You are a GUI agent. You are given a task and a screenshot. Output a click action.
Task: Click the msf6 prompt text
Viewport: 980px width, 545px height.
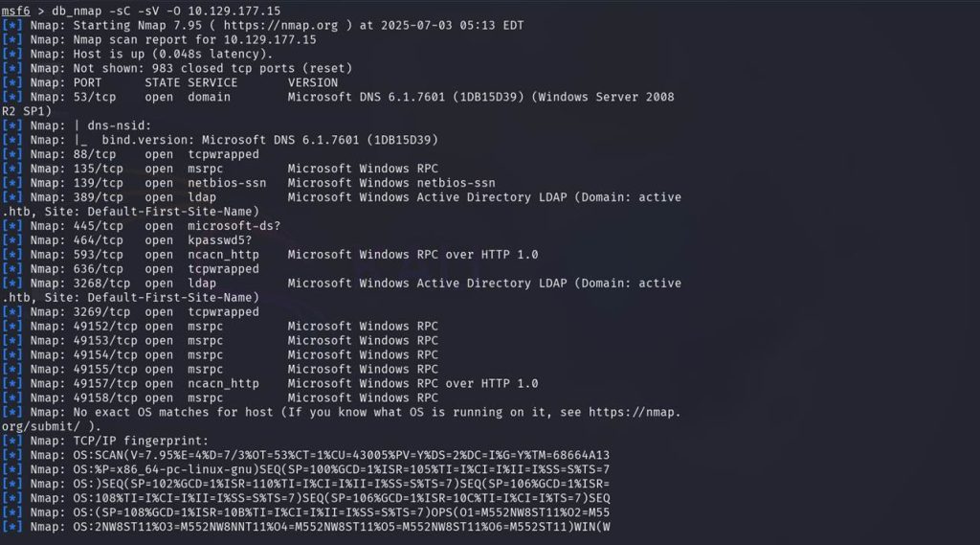(15, 11)
